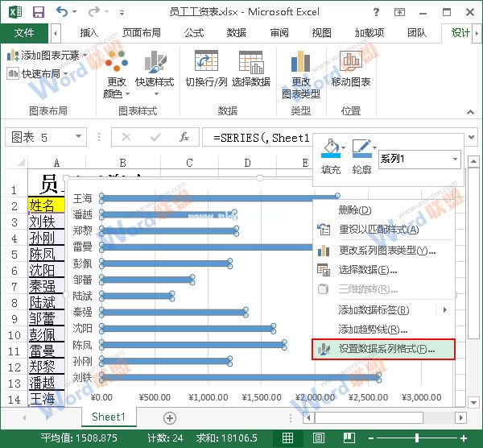
Task: Click the zoom slider in status bar
Action: click(419, 437)
